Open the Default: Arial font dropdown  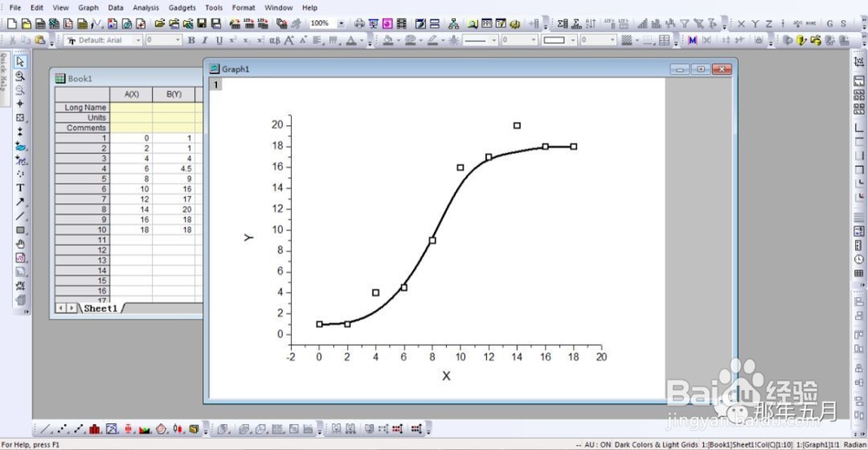tap(138, 41)
